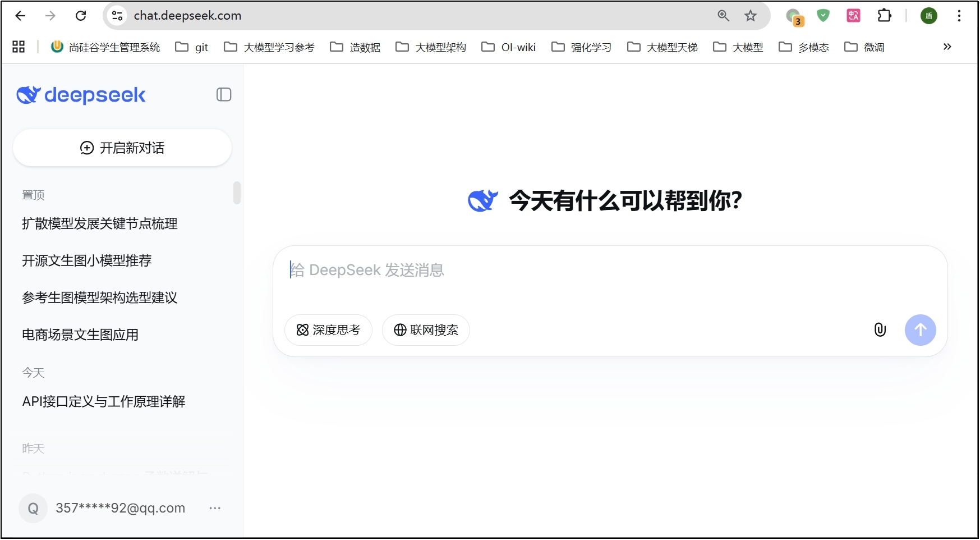The height and width of the screenshot is (540, 980).
Task: Click the zoom magnifier icon in address bar
Action: 724,16
